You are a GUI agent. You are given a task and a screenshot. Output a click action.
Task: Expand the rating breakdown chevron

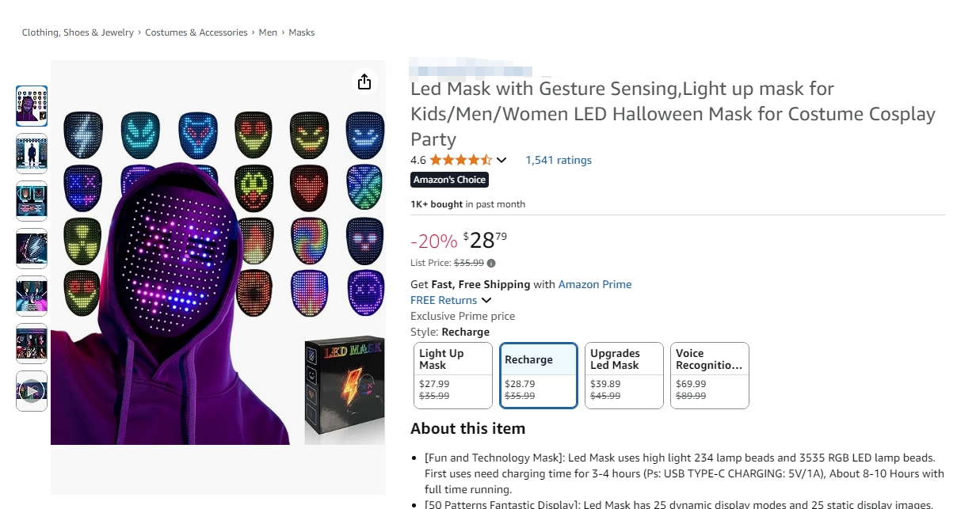pos(501,161)
